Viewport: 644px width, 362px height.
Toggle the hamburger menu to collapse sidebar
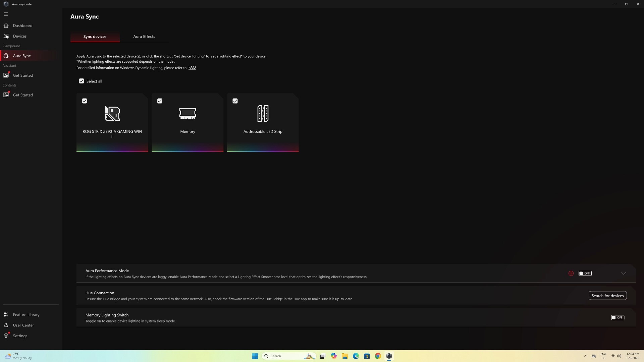pos(6,14)
